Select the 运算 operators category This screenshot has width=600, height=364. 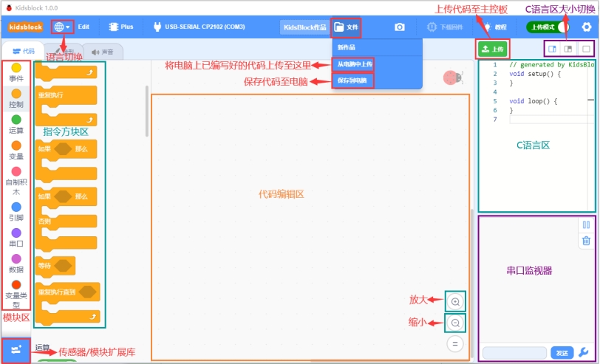pos(16,125)
